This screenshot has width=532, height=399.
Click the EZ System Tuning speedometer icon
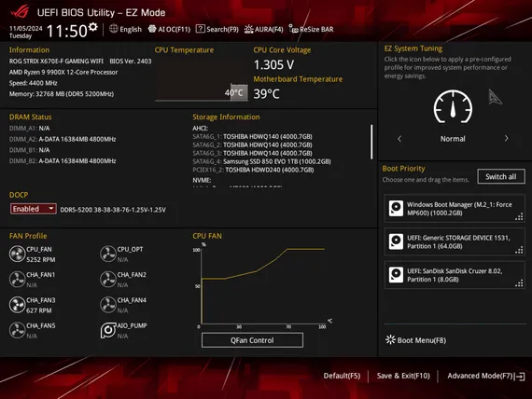click(x=453, y=107)
